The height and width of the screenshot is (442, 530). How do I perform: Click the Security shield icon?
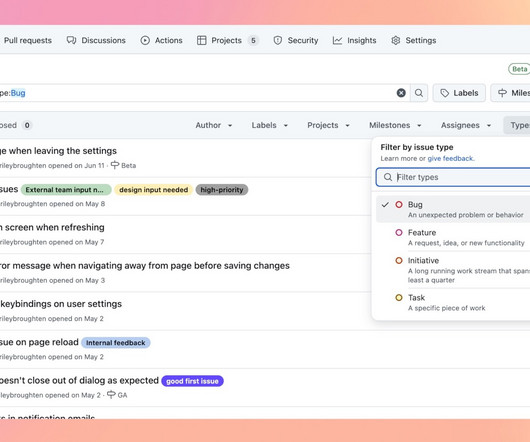[278, 41]
